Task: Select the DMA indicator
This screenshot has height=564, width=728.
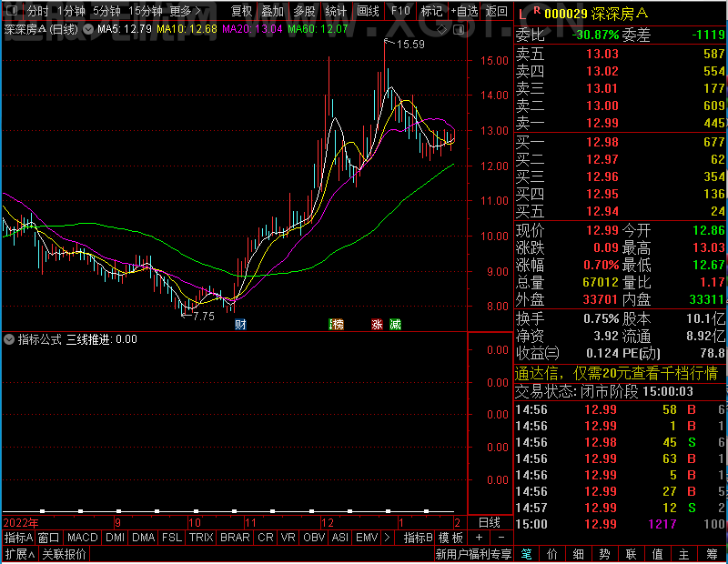Action: coord(143,538)
